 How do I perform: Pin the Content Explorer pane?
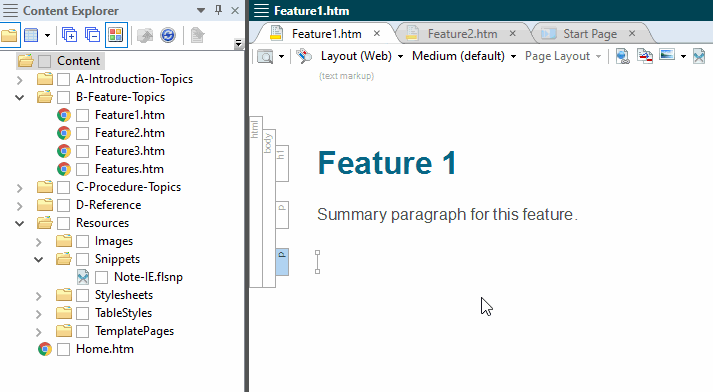tap(219, 10)
